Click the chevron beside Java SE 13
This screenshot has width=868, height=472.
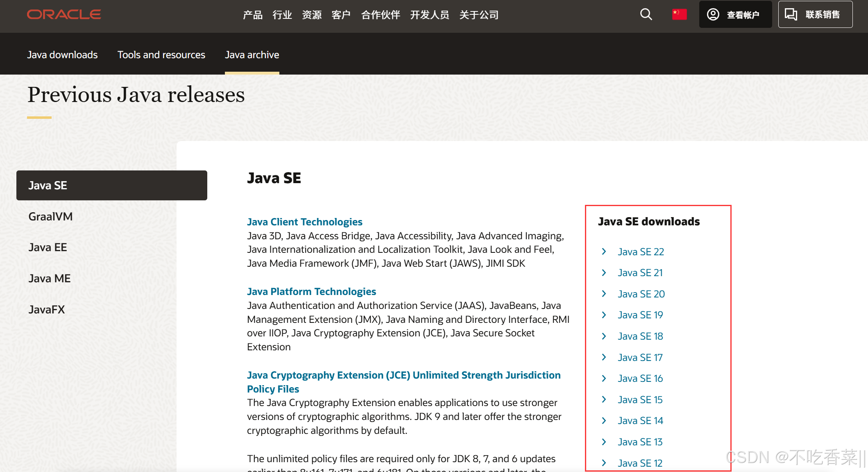tap(604, 442)
